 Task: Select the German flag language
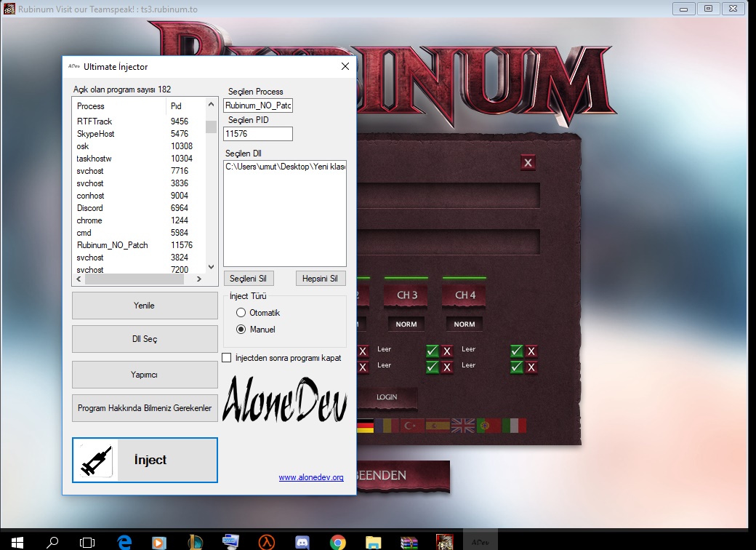(x=366, y=426)
